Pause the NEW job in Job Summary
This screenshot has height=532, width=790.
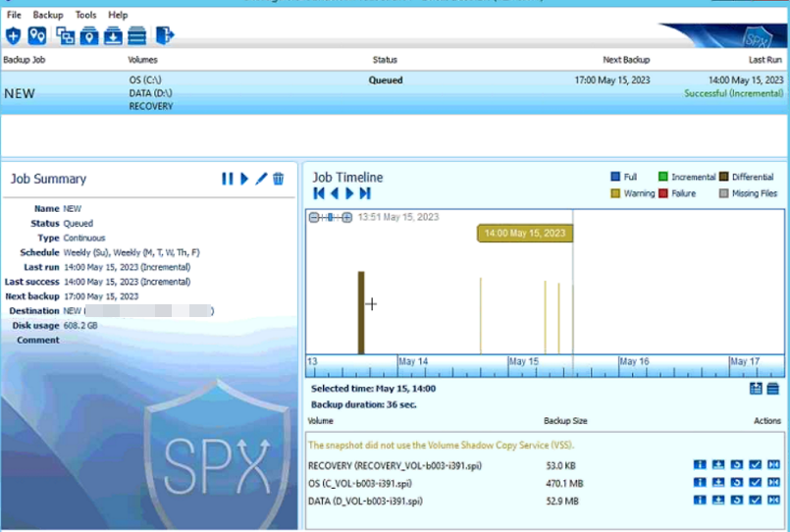(228, 179)
